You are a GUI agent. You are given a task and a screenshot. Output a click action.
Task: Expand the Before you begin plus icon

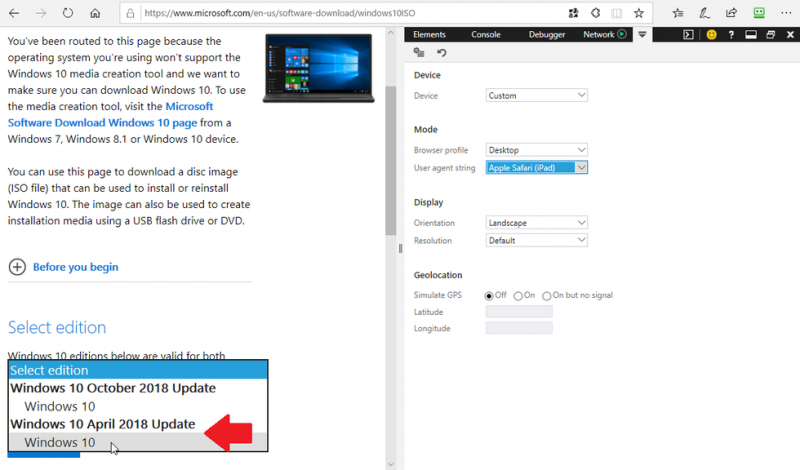click(17, 267)
